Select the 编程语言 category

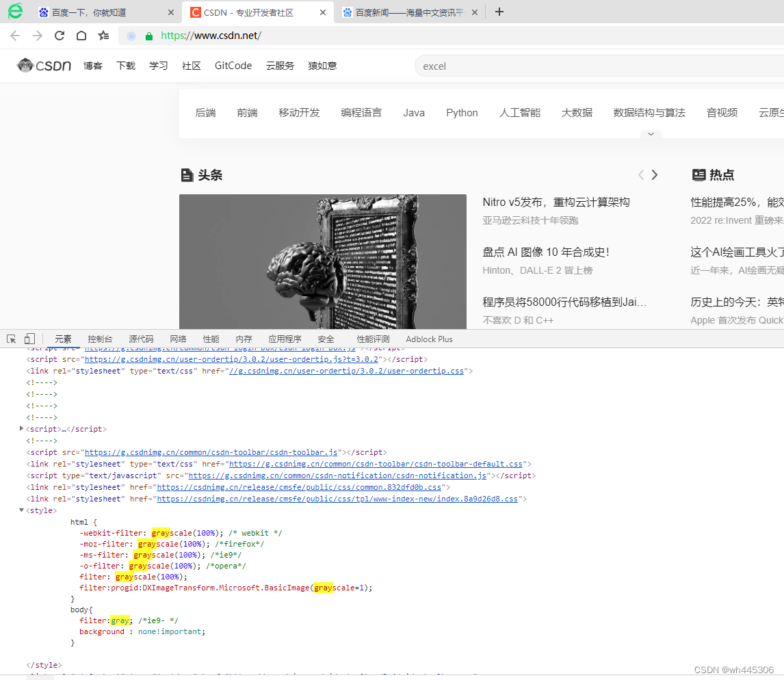[x=361, y=113]
